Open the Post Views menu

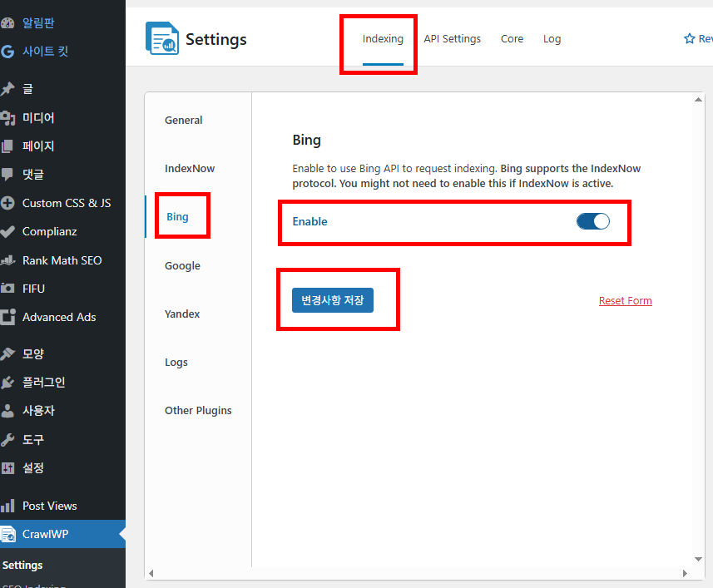click(50, 506)
